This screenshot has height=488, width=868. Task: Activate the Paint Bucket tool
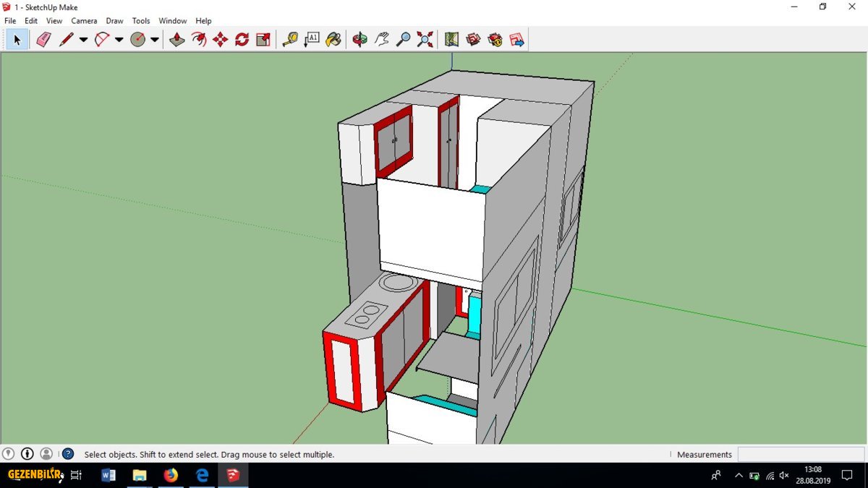(333, 40)
